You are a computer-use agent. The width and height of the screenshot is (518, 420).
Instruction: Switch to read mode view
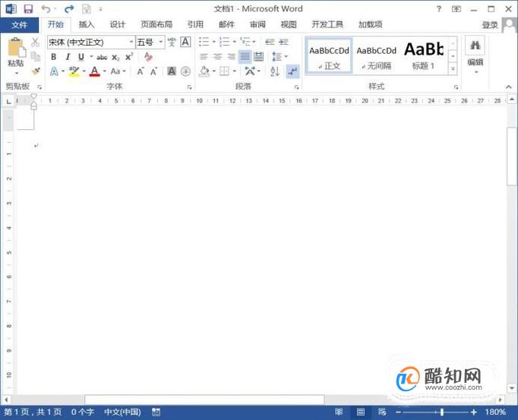[x=339, y=412]
